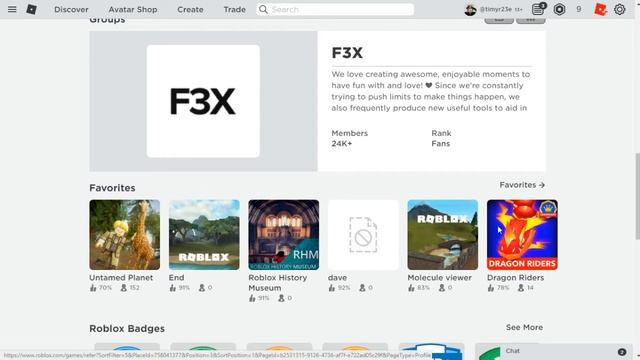Image resolution: width=640 pixels, height=360 pixels.
Task: Focus the Search input field
Action: 335,9
